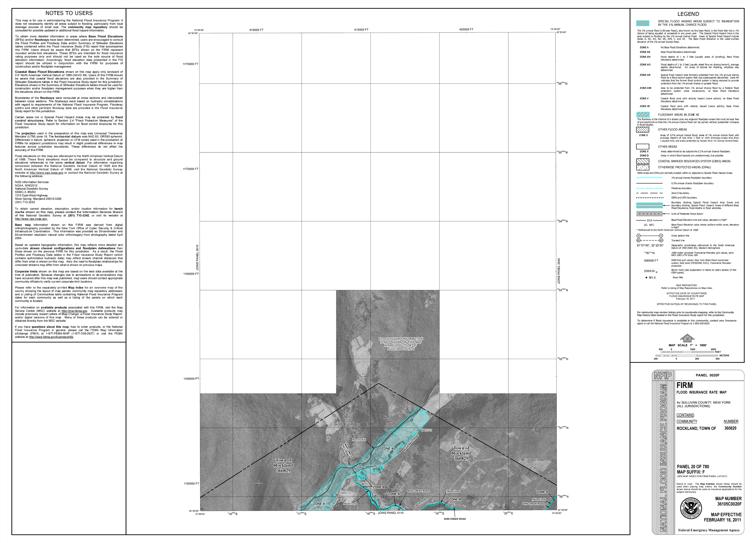Click the MAP NUMBER 36105C0020F text
The image size is (756, 543).
pos(728,501)
